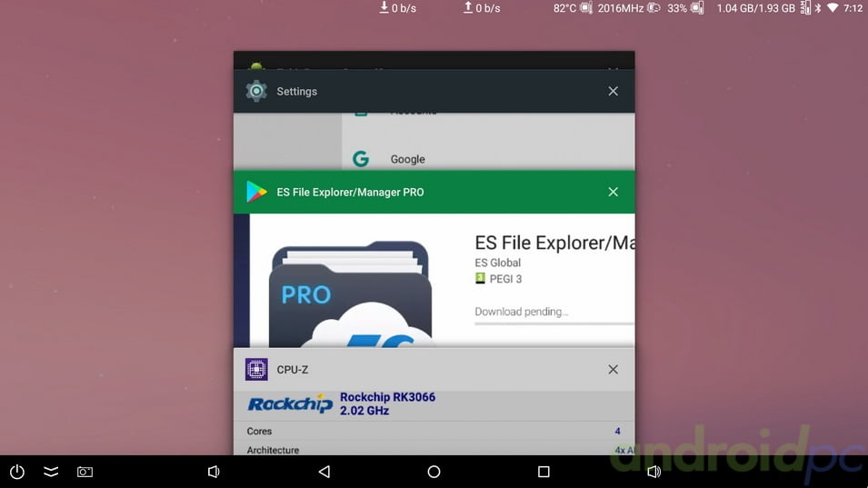Tap the hide navigation bar chevron icon
Image resolution: width=868 pixels, height=488 pixels.
51,472
